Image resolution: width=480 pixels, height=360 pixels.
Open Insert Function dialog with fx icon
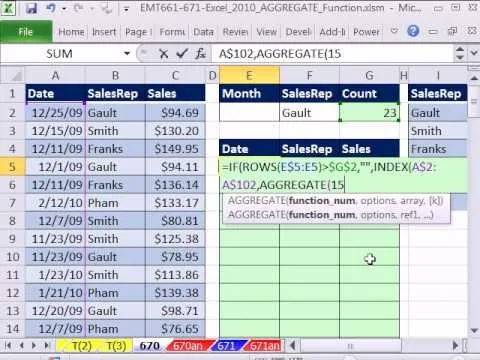201,54
